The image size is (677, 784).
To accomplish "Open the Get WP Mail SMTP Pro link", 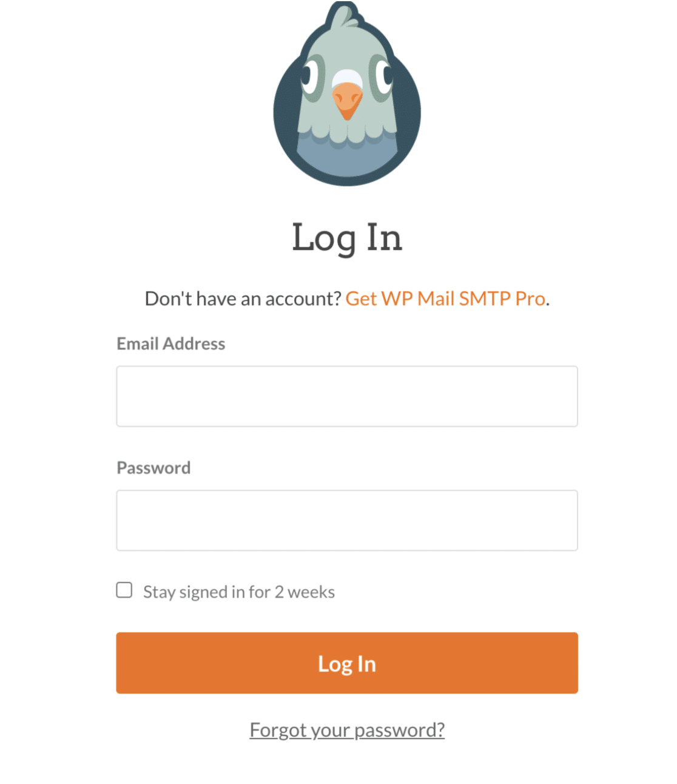I will point(445,299).
